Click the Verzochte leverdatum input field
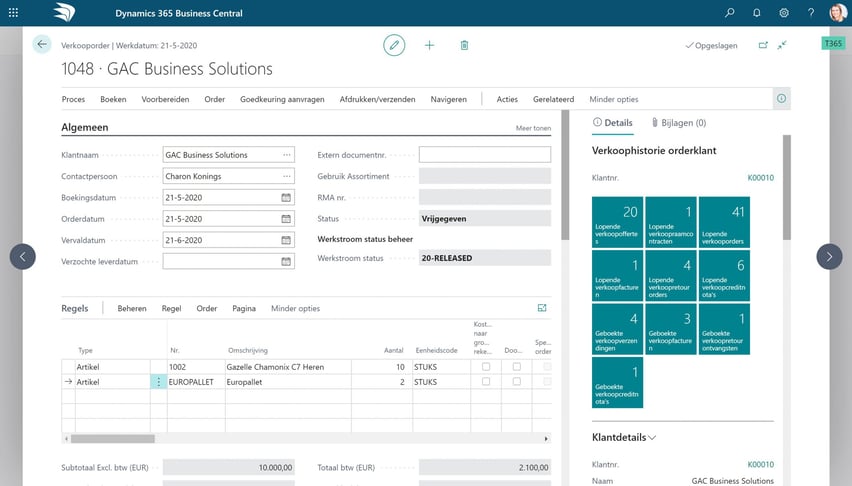Screen dimensions: 852x486 point(229,261)
